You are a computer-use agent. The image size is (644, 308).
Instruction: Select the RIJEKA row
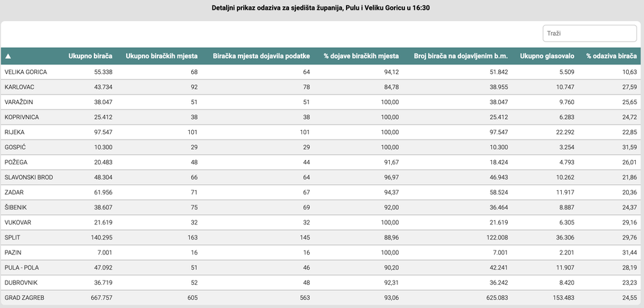point(321,132)
